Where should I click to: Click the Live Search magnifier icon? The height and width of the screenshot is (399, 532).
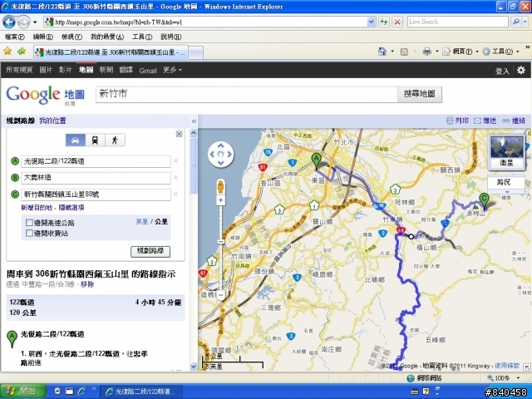coord(516,22)
